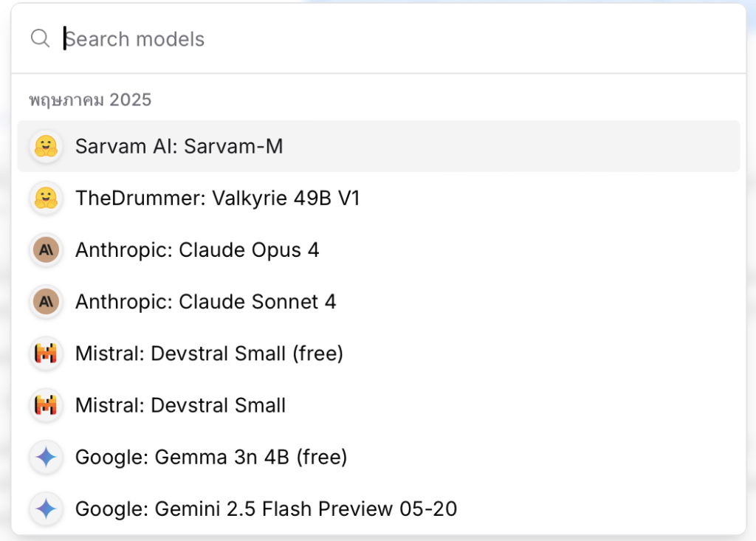Click Mistral logo beside paid Devstral Small
This screenshot has height=541, width=756.
point(47,405)
